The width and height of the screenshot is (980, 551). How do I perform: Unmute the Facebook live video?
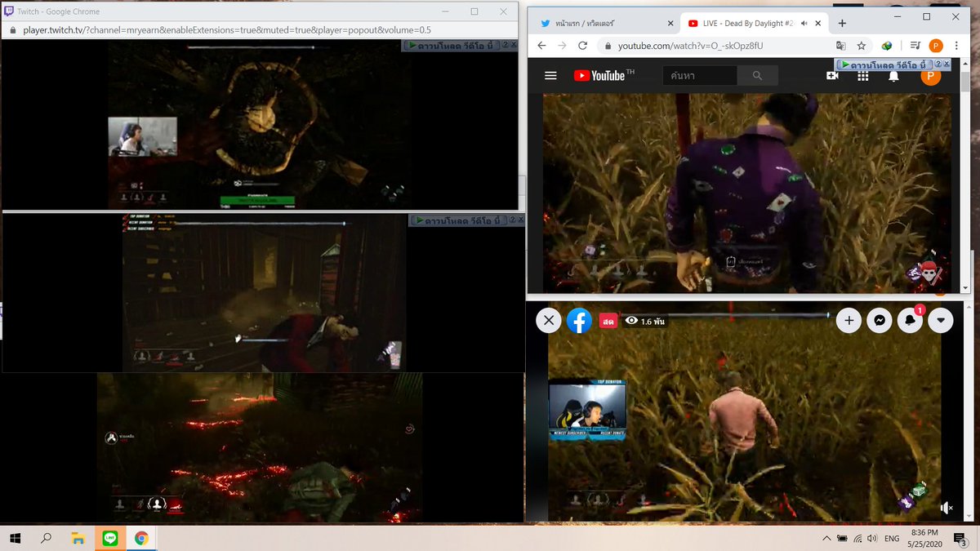tap(947, 508)
